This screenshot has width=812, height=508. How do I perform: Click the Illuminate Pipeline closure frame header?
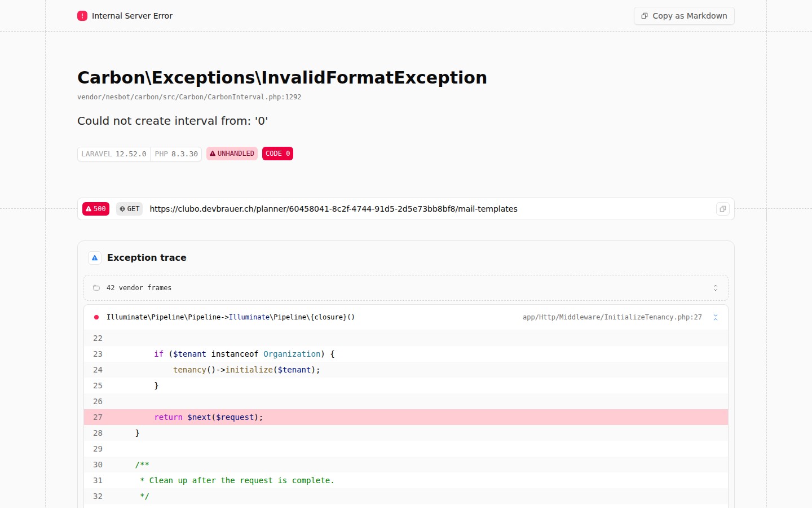coord(231,317)
